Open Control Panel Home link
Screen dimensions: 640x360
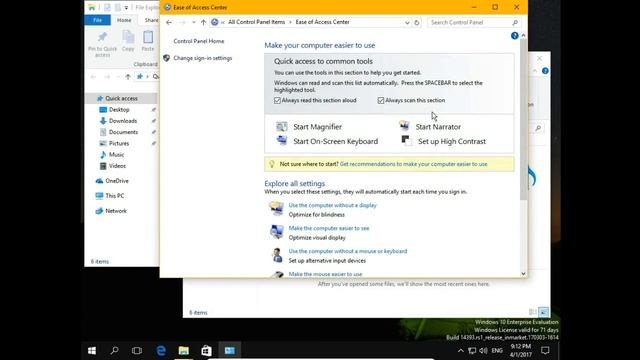pyautogui.click(x=199, y=41)
